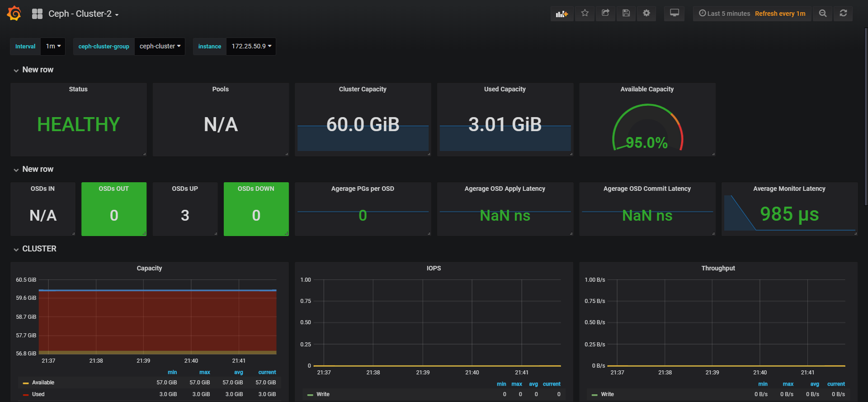Open Cluster Capacity panel title menu
This screenshot has height=402, width=868.
[x=363, y=89]
